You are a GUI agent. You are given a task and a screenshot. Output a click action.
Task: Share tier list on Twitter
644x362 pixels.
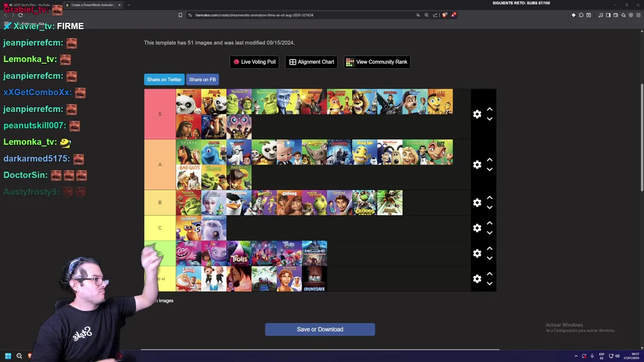(164, 79)
